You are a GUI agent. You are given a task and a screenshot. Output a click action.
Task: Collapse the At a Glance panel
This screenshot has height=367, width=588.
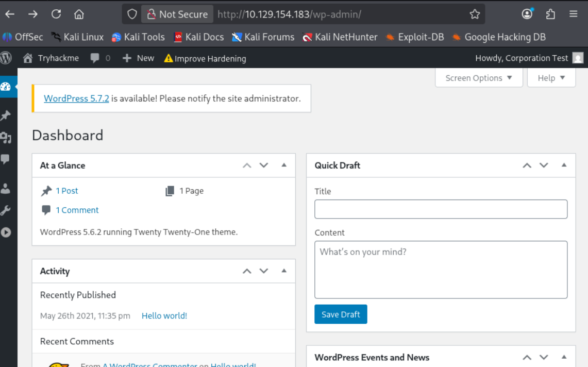pyautogui.click(x=284, y=165)
